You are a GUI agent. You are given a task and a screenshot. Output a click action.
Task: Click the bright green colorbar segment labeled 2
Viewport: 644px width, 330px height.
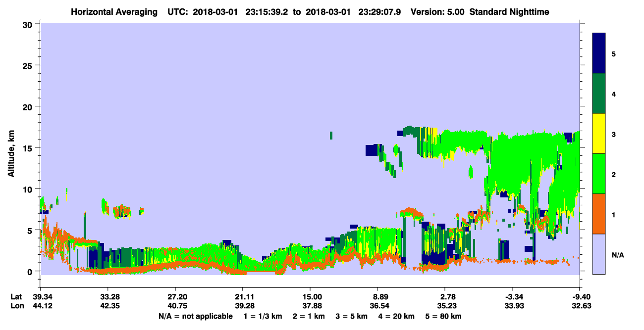tap(599, 174)
